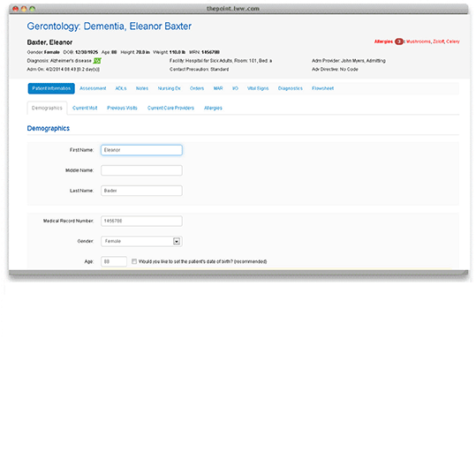Open the Vital Signs tab
Screen dimensions: 476x459
tap(258, 88)
